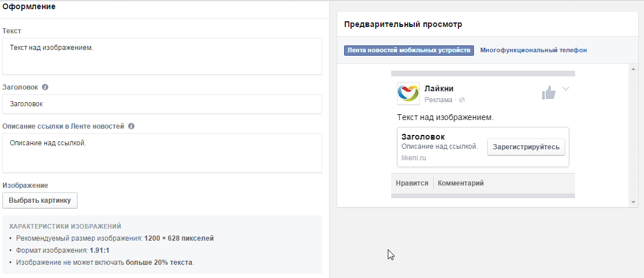Focus the Описание ссылки description text area
The image size is (644, 278).
(x=162, y=153)
